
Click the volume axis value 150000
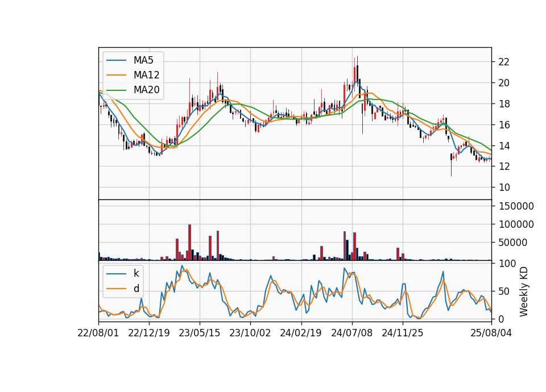pyautogui.click(x=516, y=206)
